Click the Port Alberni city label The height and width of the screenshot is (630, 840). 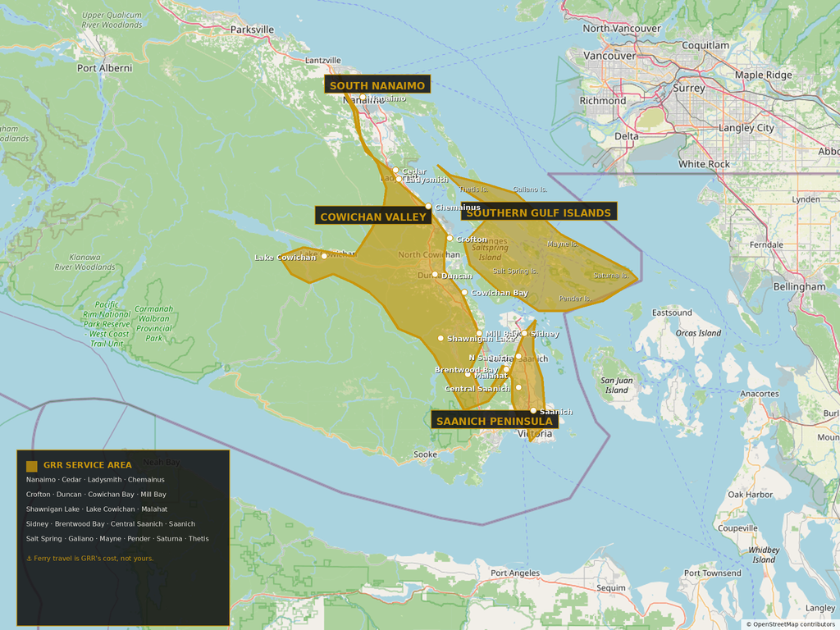[104, 68]
